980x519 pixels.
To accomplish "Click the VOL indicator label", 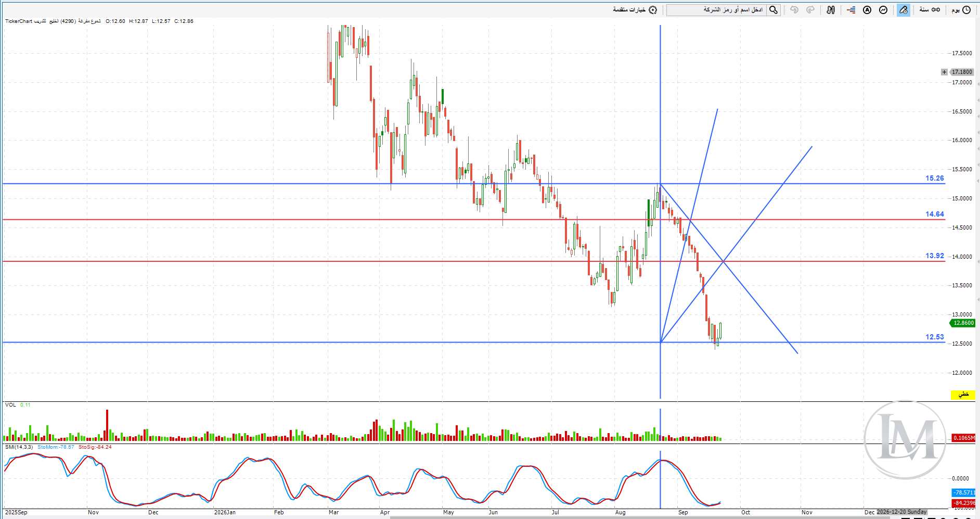I will click(x=10, y=404).
